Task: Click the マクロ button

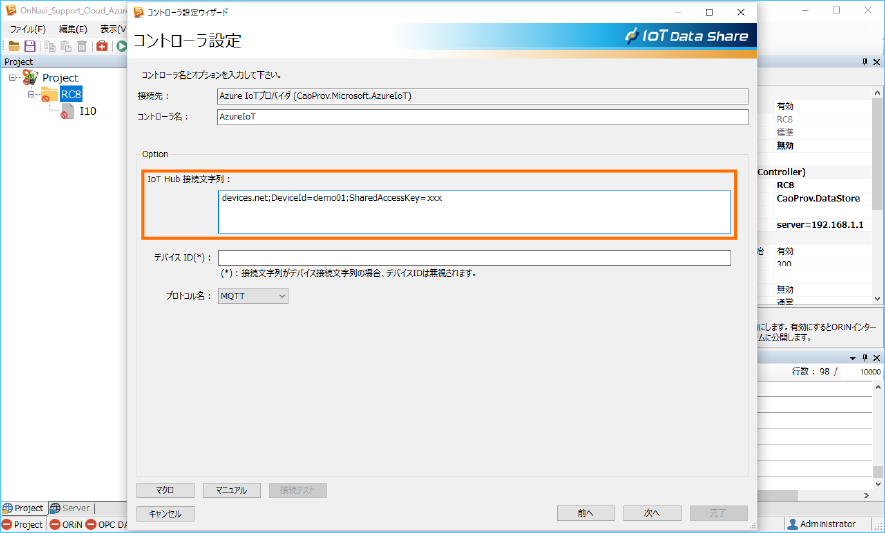Action: (165, 490)
